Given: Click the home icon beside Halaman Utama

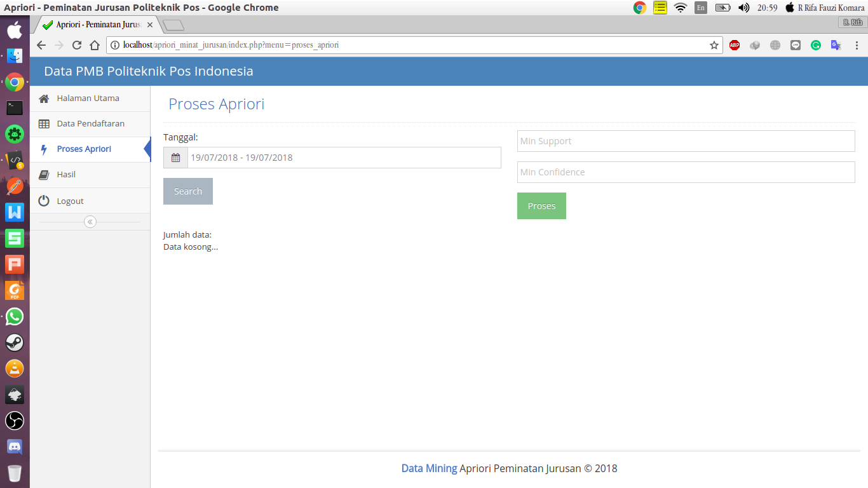Looking at the screenshot, I should (44, 98).
